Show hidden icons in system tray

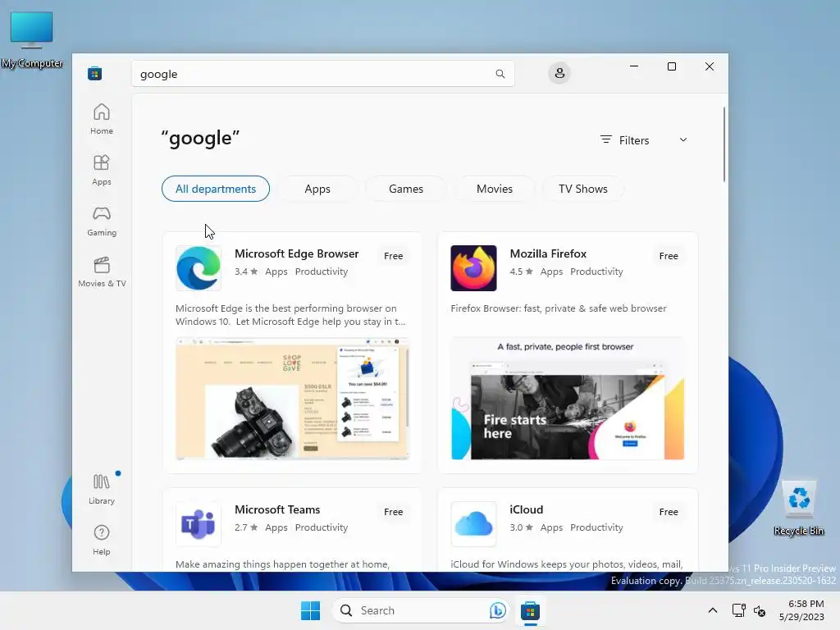point(713,610)
